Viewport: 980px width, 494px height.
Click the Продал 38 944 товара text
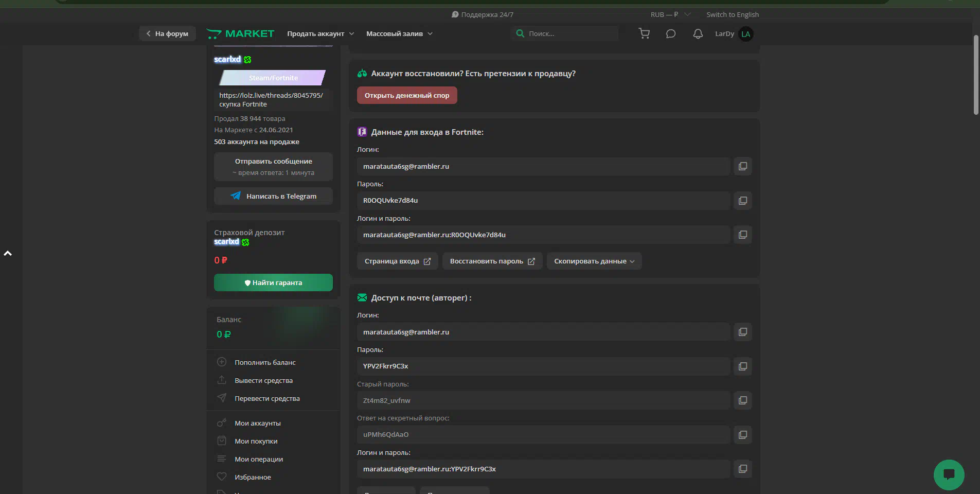coord(250,118)
